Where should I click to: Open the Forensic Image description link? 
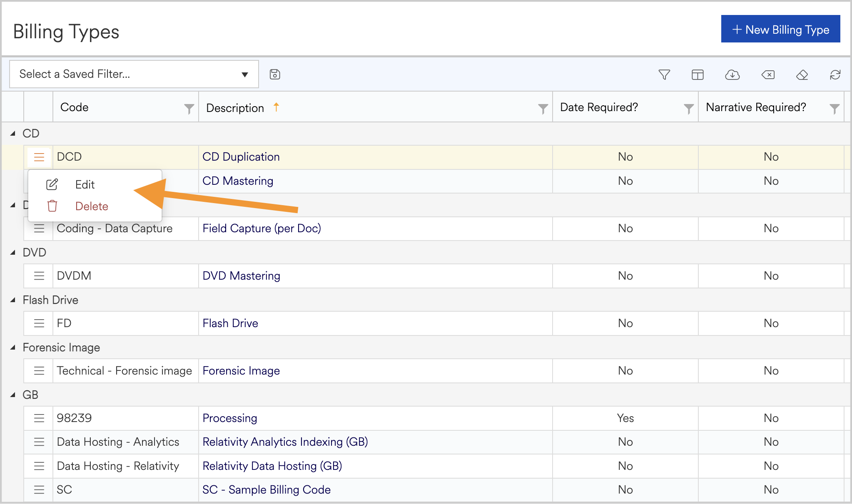point(241,371)
